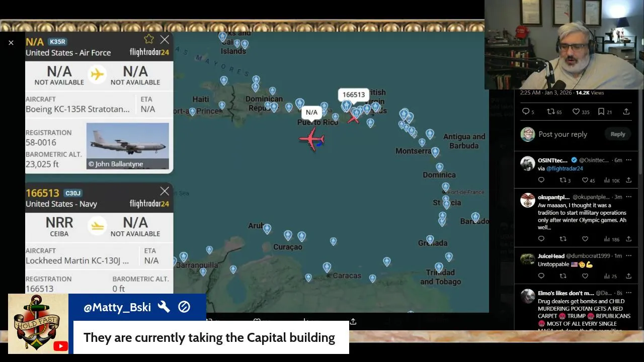644x362 pixels.
Task: Select the red plane icon under the 166513 label
Action: [353, 118]
